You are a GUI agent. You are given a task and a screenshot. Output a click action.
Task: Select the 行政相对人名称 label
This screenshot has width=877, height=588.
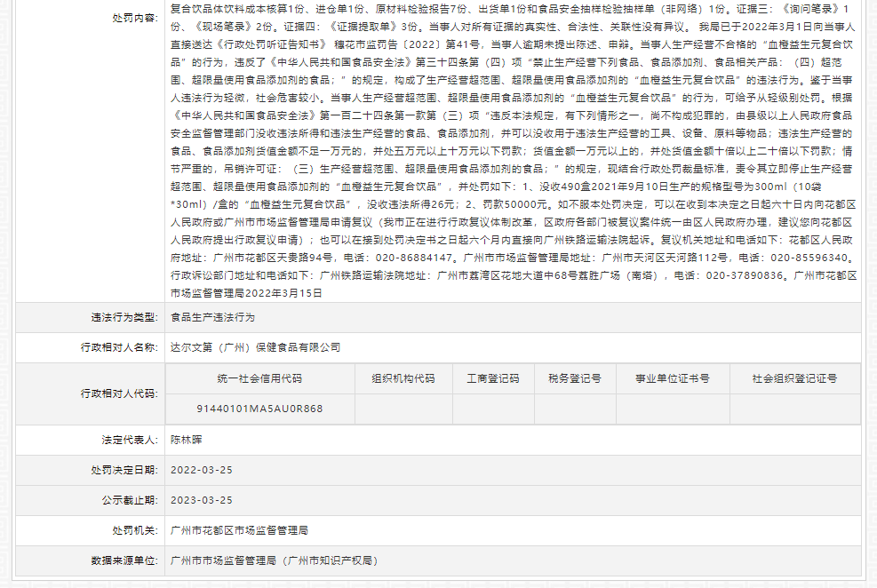(x=120, y=347)
